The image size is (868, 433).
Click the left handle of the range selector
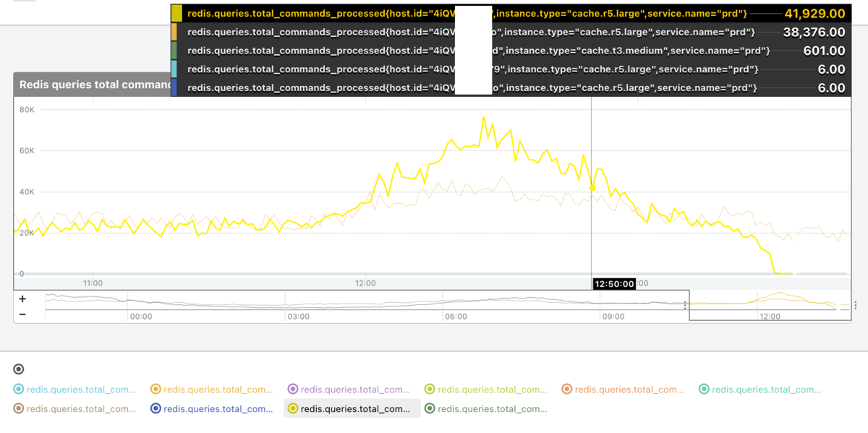pos(686,305)
